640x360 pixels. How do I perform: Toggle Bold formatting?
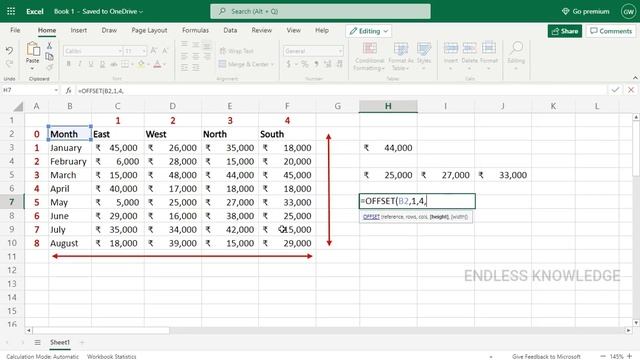69,64
